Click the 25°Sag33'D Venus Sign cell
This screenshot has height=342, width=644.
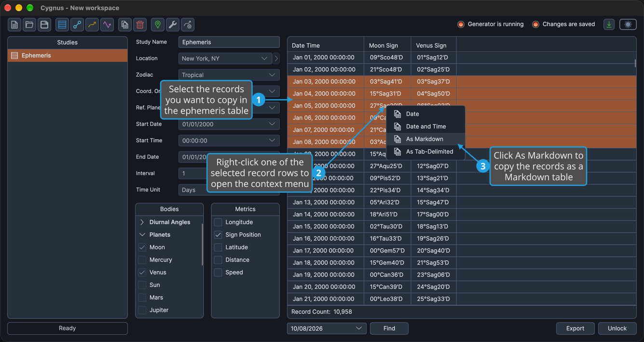click(434, 299)
